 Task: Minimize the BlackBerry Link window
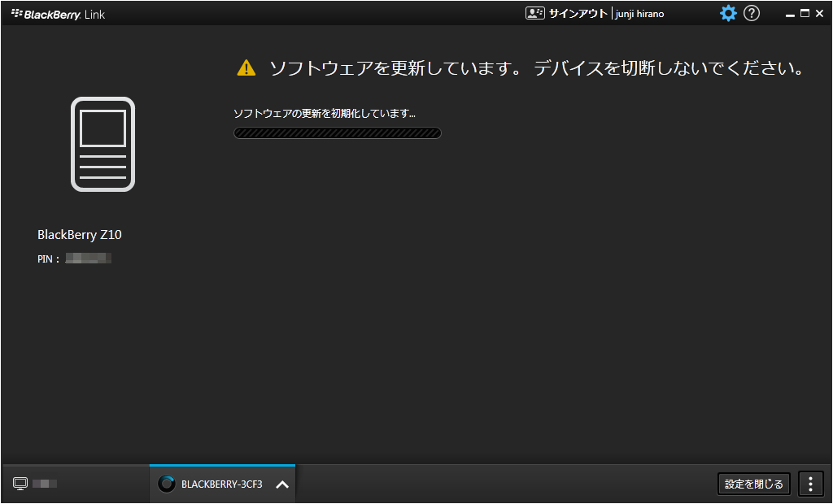[x=790, y=15]
